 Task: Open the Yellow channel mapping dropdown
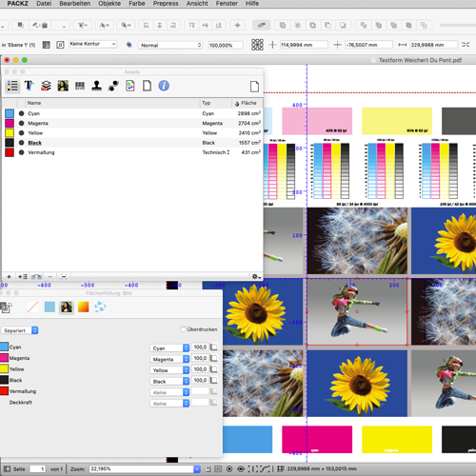click(x=169, y=370)
